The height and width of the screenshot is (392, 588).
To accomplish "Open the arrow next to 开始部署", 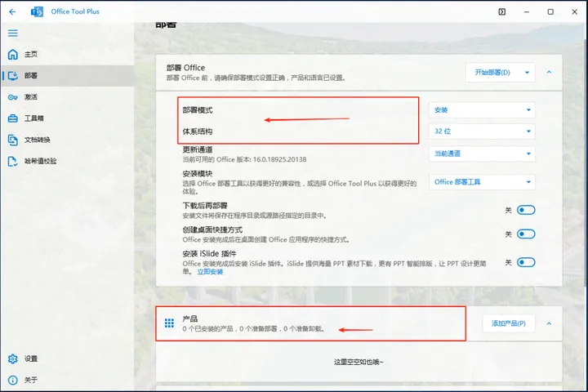I will tap(527, 73).
